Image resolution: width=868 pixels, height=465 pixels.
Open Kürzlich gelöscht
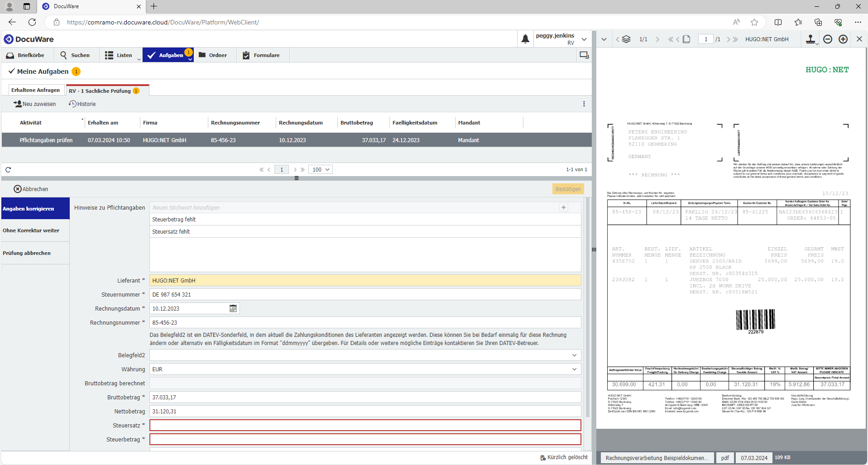point(564,457)
